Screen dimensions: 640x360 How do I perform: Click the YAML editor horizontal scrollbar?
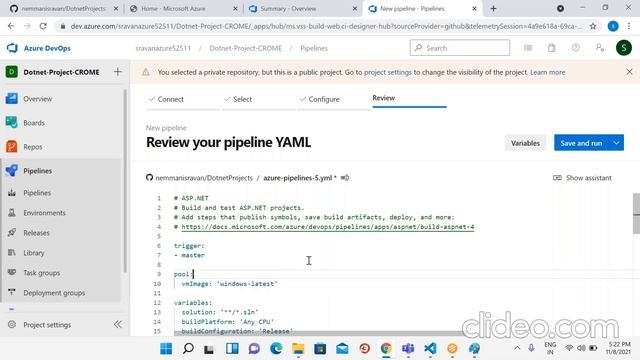point(318,333)
